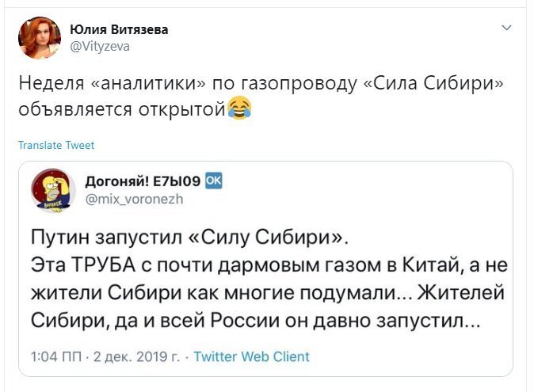Click the laughing tears emoji
This screenshot has width=534, height=392.
coord(239,108)
